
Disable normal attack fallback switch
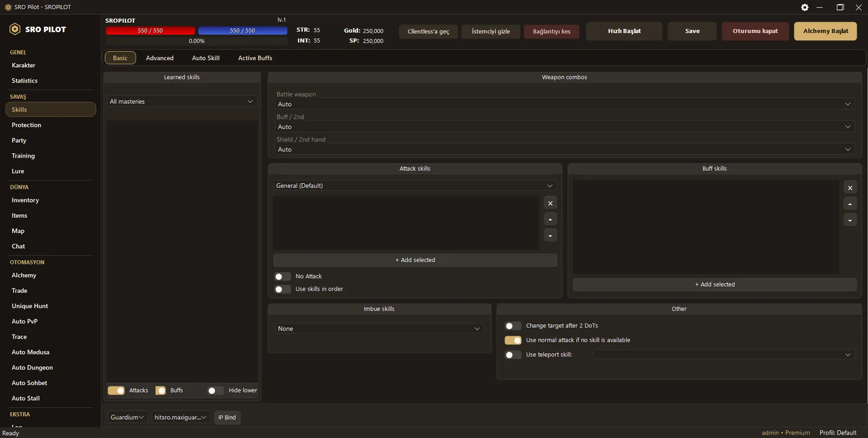coord(513,340)
